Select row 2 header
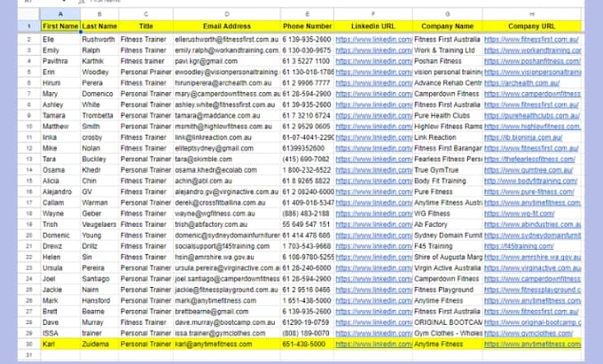The width and height of the screenshot is (603, 364). click(x=29, y=39)
